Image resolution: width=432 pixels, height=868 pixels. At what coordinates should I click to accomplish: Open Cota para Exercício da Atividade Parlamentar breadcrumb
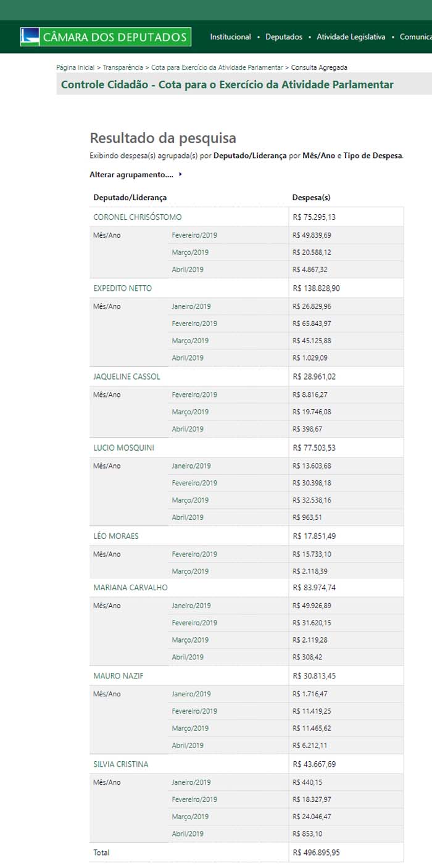pos(217,67)
